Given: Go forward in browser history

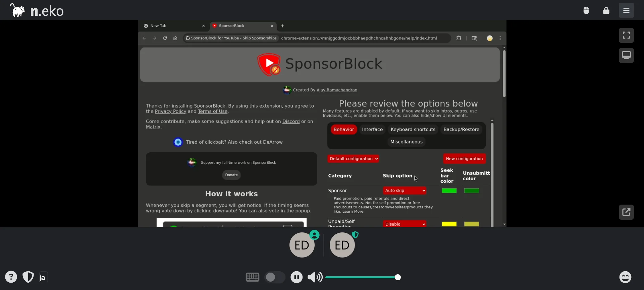Looking at the screenshot, I should pos(155,38).
